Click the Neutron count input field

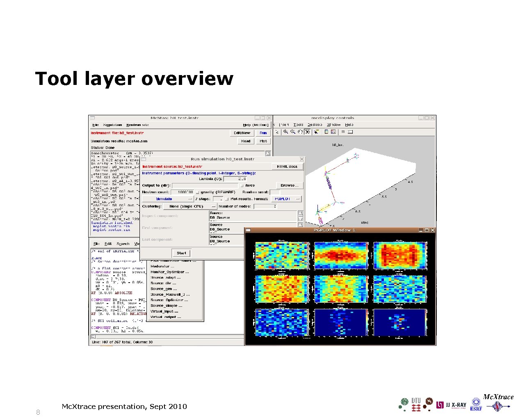click(183, 192)
